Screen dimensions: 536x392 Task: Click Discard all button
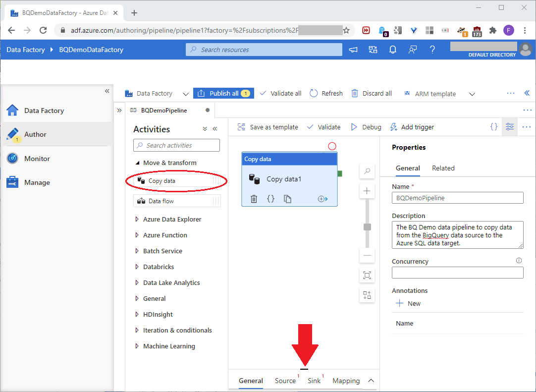372,93
